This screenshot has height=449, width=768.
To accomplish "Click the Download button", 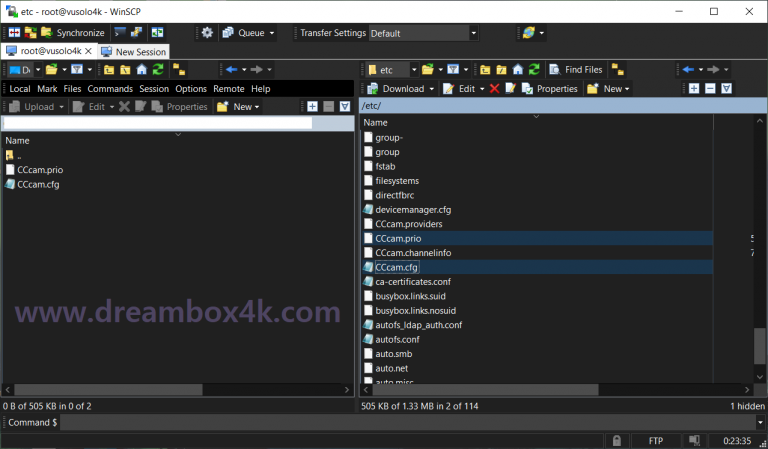I will [396, 89].
